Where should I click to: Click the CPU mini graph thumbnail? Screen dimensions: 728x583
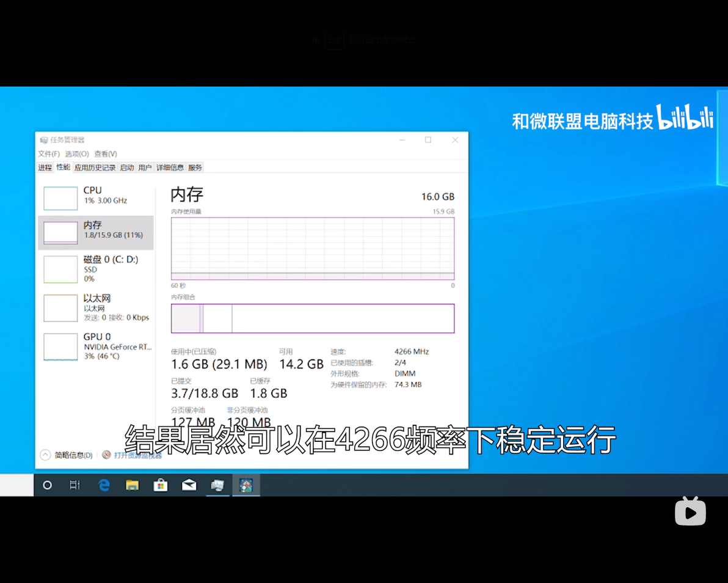point(60,199)
